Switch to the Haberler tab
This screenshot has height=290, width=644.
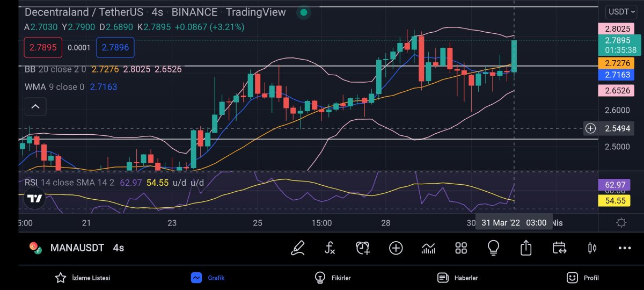coord(458,278)
